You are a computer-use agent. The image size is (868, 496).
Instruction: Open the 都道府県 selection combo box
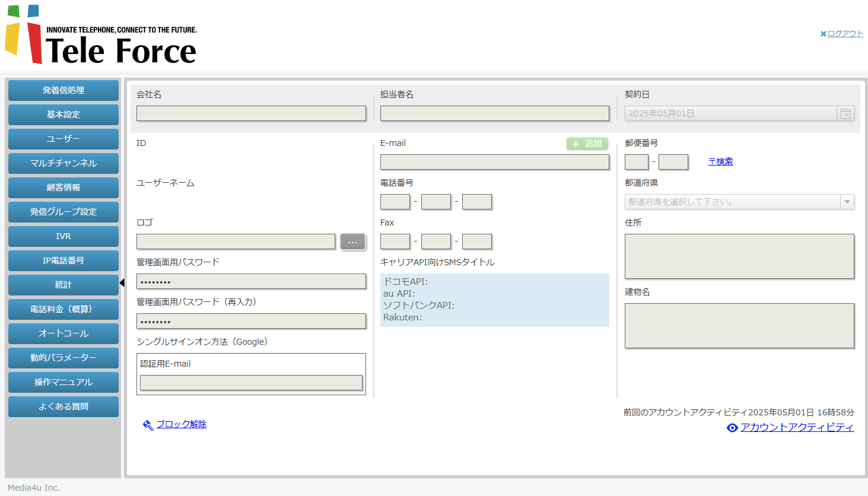pyautogui.click(x=732, y=202)
